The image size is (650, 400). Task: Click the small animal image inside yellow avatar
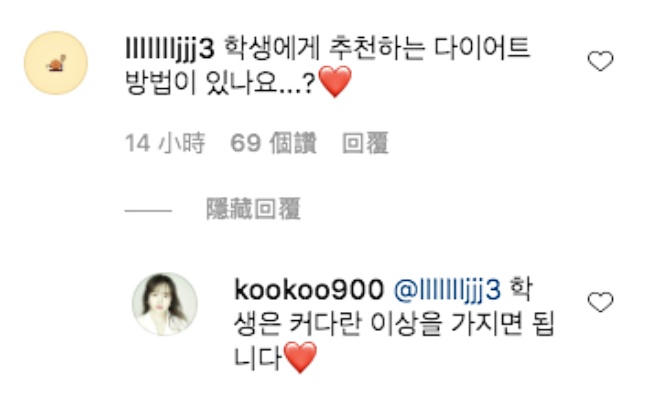coord(56,63)
